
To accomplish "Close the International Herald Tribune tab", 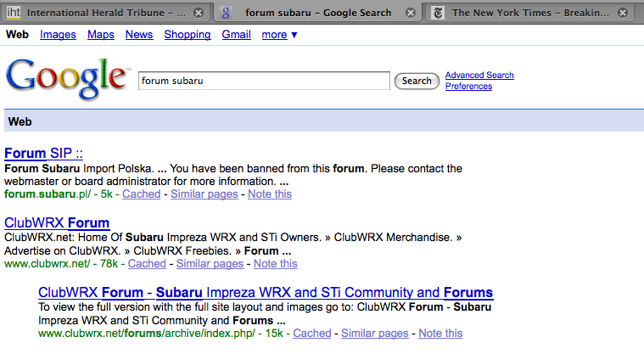I will [x=199, y=13].
